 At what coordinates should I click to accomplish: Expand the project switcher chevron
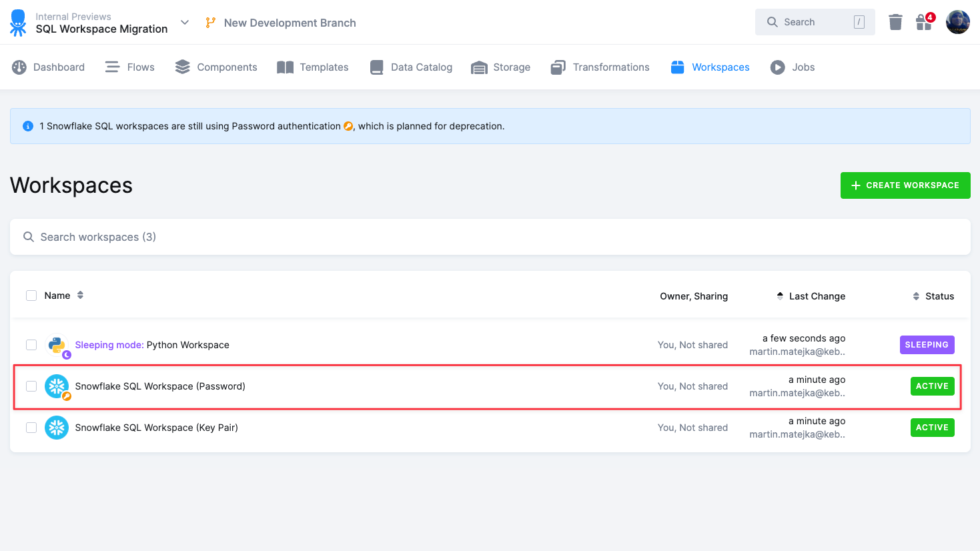(x=185, y=23)
